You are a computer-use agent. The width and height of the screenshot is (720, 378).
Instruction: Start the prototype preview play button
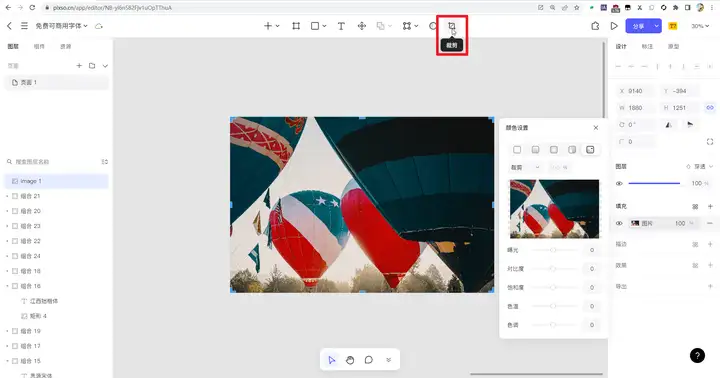tap(614, 26)
